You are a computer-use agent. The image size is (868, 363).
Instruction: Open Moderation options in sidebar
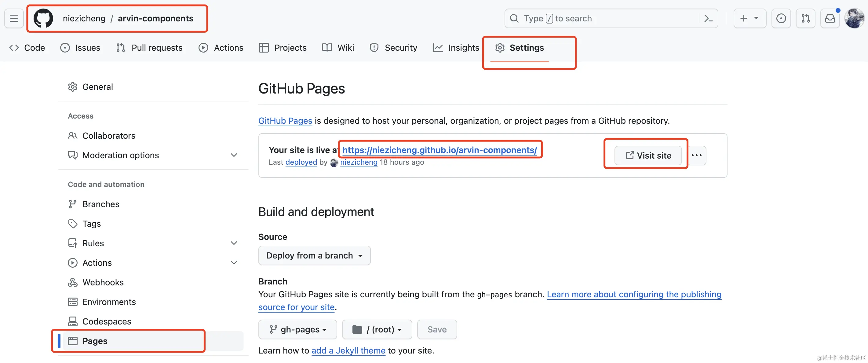pos(153,156)
